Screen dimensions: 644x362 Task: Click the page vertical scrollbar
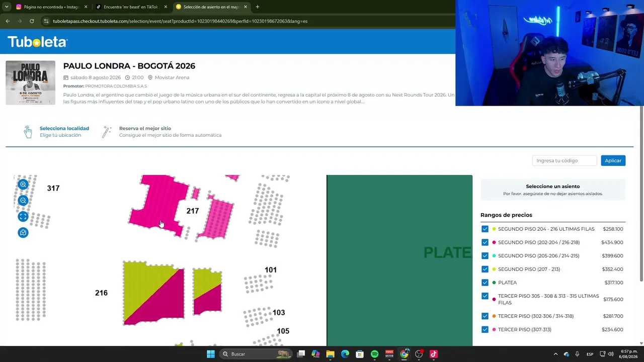[641, 194]
